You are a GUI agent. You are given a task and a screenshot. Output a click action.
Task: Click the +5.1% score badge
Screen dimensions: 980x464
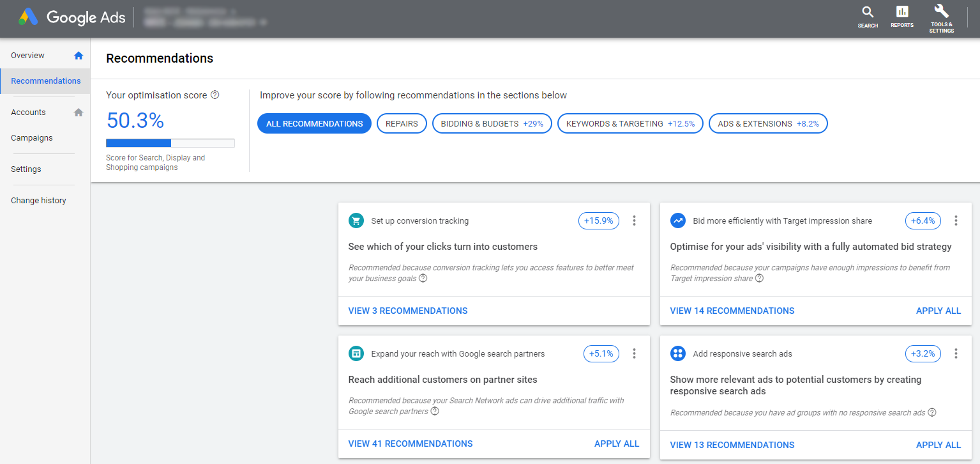tap(601, 353)
